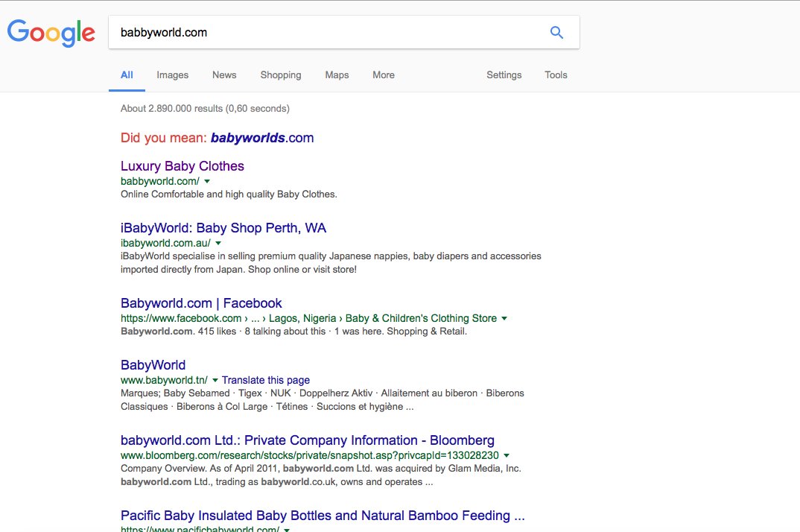Switch to the Maps tab
800x532 pixels.
click(337, 75)
